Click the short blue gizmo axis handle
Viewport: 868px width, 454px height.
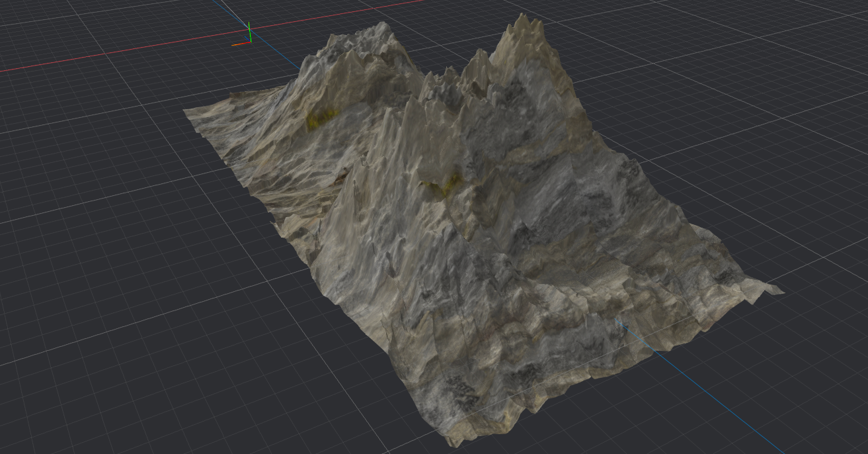248,39
